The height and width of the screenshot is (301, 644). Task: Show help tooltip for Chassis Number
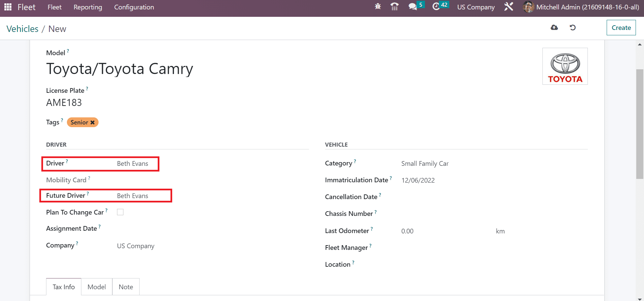(376, 212)
